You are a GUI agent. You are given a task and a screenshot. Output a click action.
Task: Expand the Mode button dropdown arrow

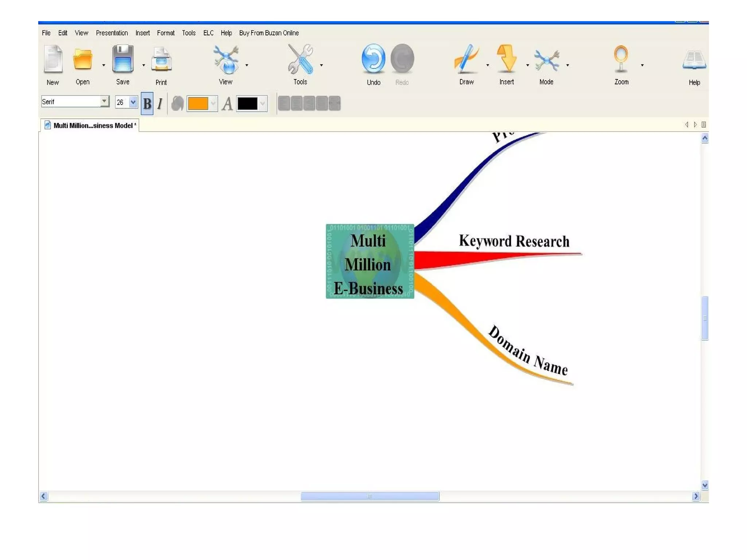click(x=568, y=65)
